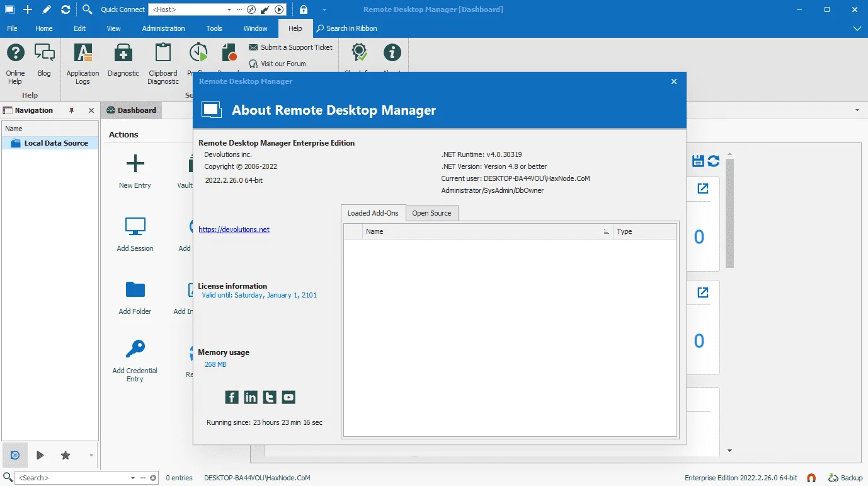Open the Facebook social icon
This screenshot has height=486, width=868.
point(232,397)
